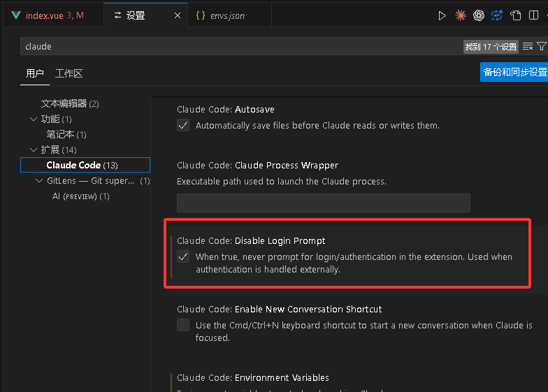Click the Vue file icon on index.vue tab
The image size is (548, 392).
coord(15,15)
